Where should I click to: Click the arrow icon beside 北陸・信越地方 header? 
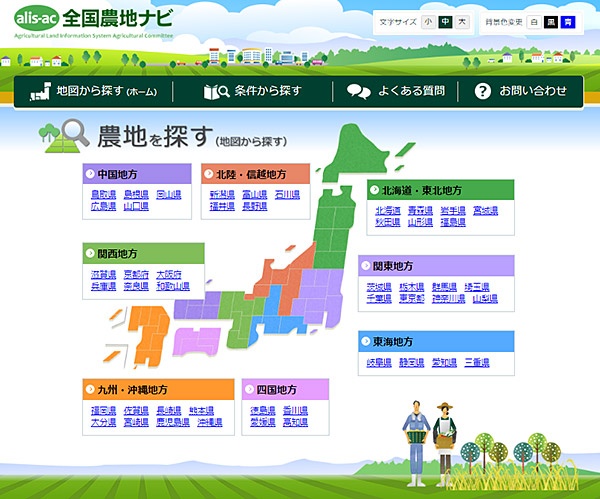209,174
